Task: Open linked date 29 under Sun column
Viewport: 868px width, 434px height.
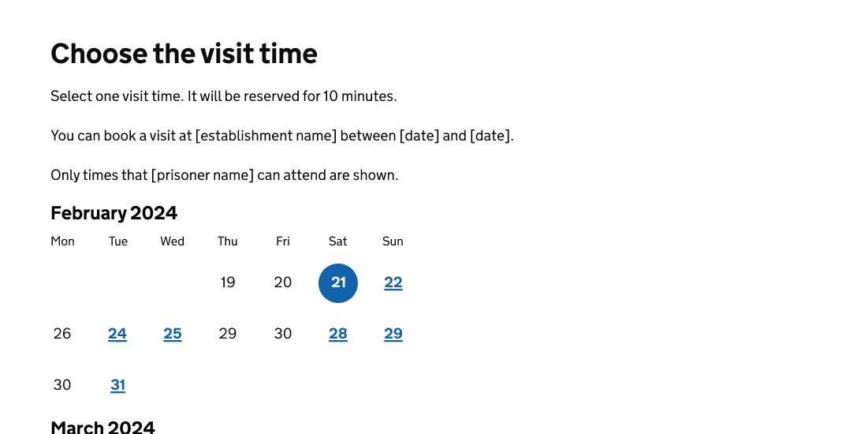Action: click(x=393, y=334)
